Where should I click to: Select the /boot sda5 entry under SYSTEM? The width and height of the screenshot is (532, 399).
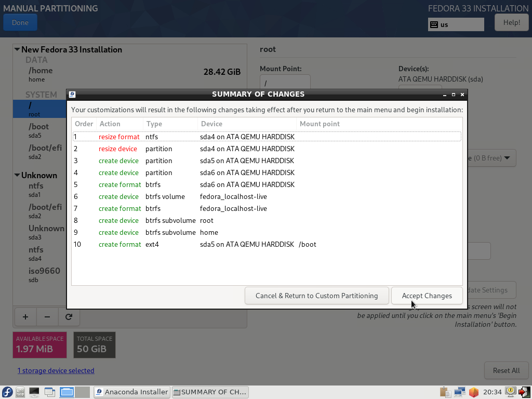[39, 130]
